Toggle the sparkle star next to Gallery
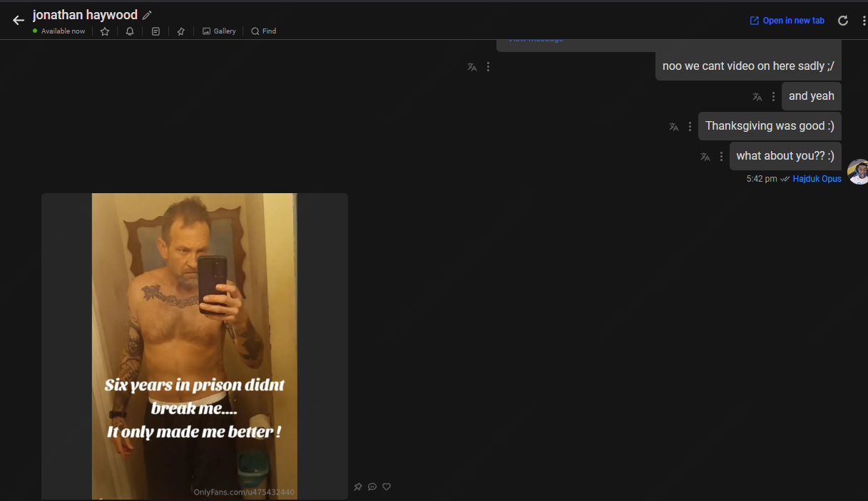The height and width of the screenshot is (501, 868). (180, 31)
